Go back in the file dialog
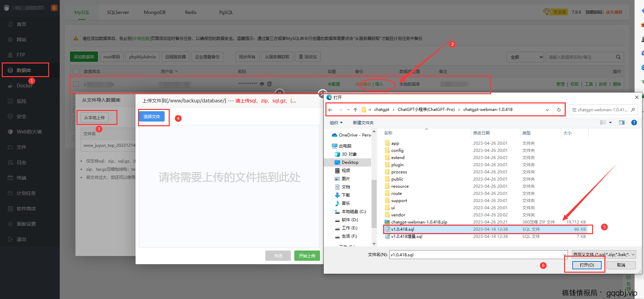The height and width of the screenshot is (299, 644). tap(330, 110)
